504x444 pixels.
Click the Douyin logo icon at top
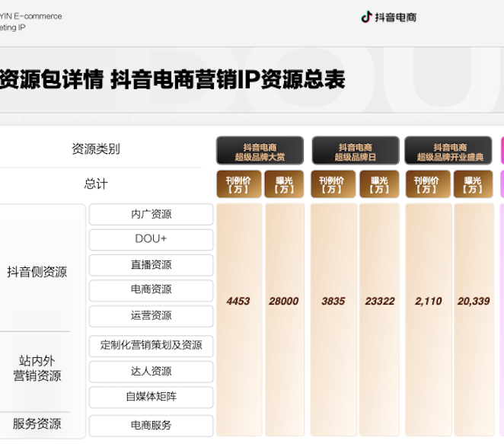tap(366, 17)
